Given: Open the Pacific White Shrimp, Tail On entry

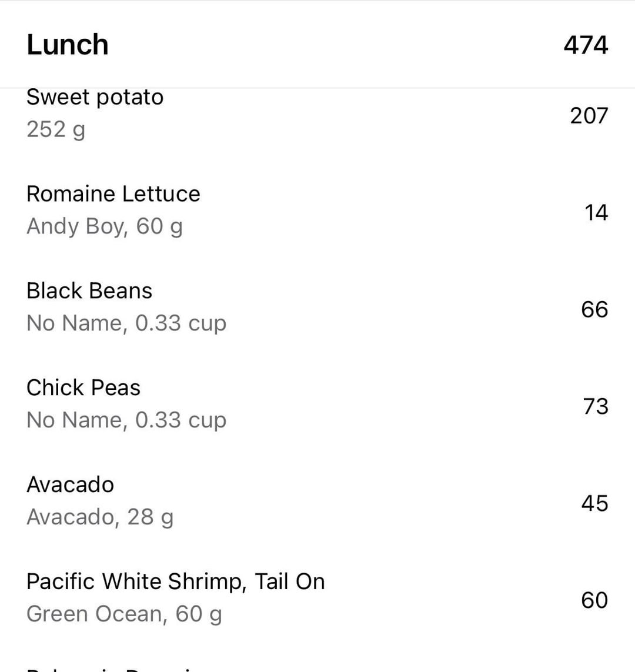Looking at the screenshot, I should tap(175, 581).
